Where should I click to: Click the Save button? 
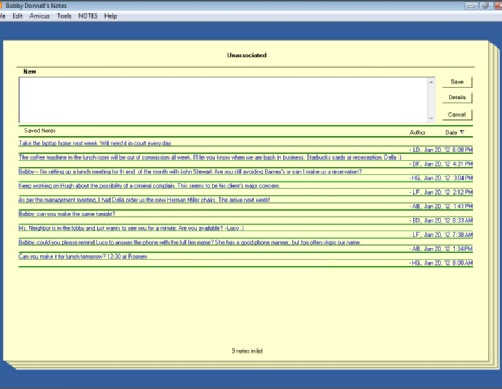[x=457, y=82]
